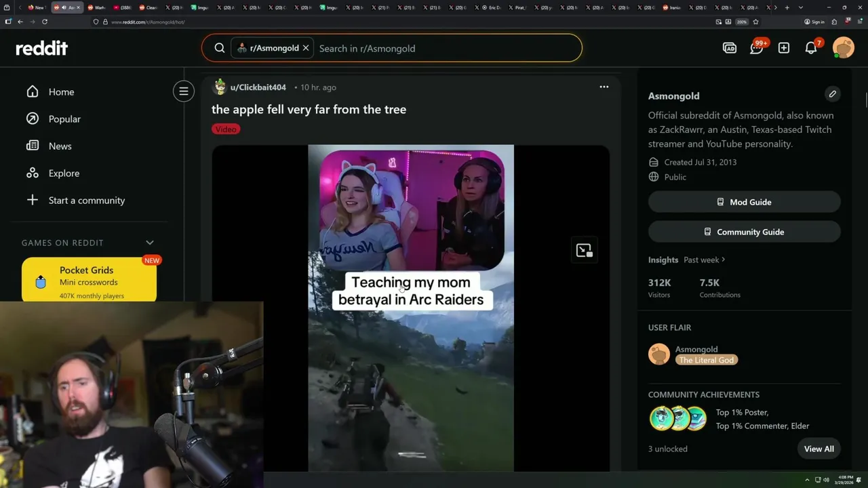Open the Firefox View button

[x=6, y=7]
